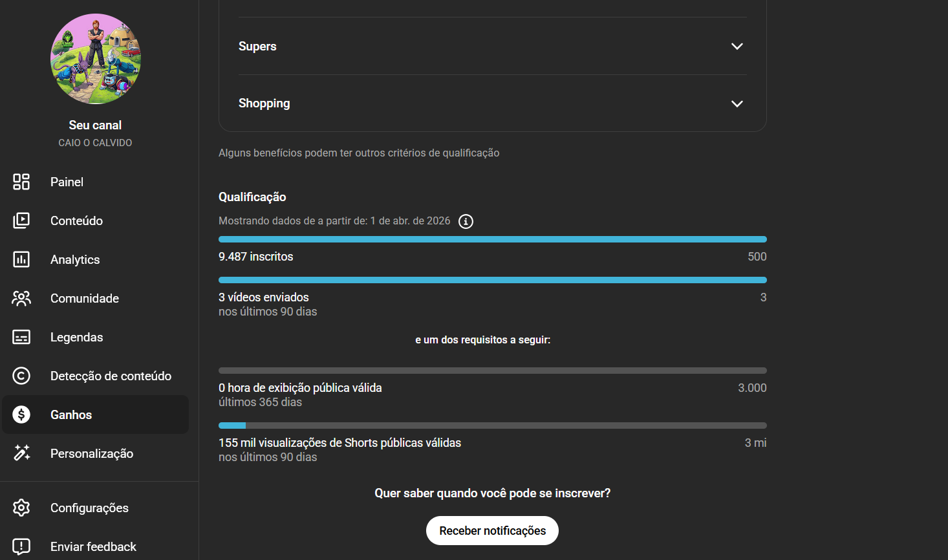948x560 pixels.
Task: Click the Analytics chart icon
Action: pyautogui.click(x=21, y=259)
